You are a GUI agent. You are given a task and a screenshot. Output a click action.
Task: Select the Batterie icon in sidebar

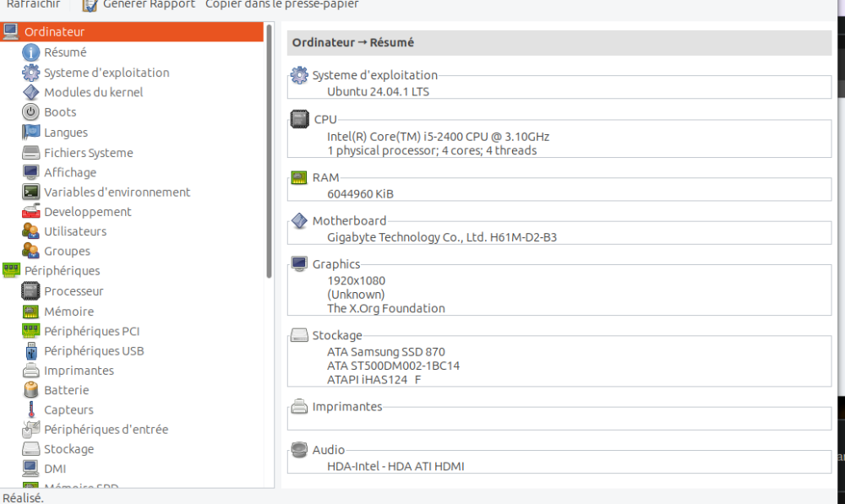pos(31,390)
